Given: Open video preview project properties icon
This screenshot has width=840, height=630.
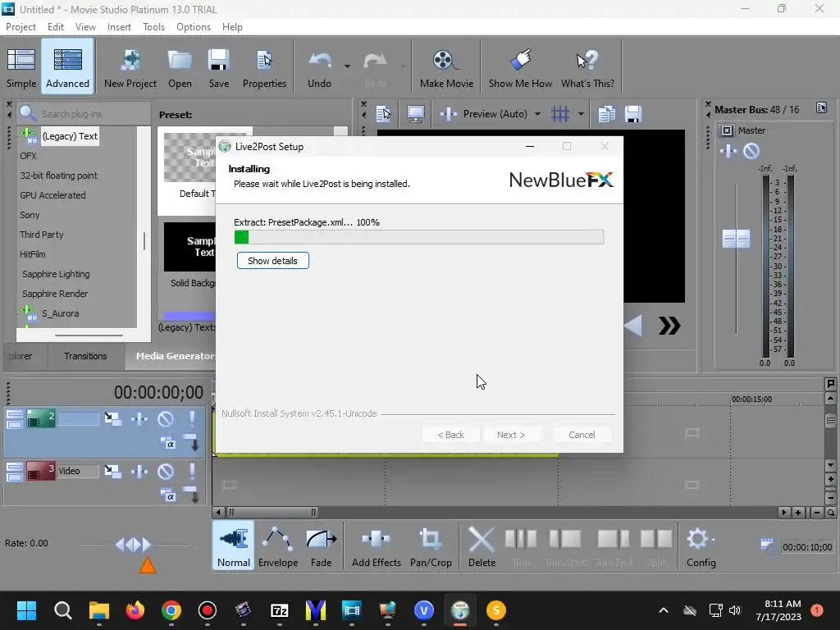Looking at the screenshot, I should pyautogui.click(x=384, y=113).
